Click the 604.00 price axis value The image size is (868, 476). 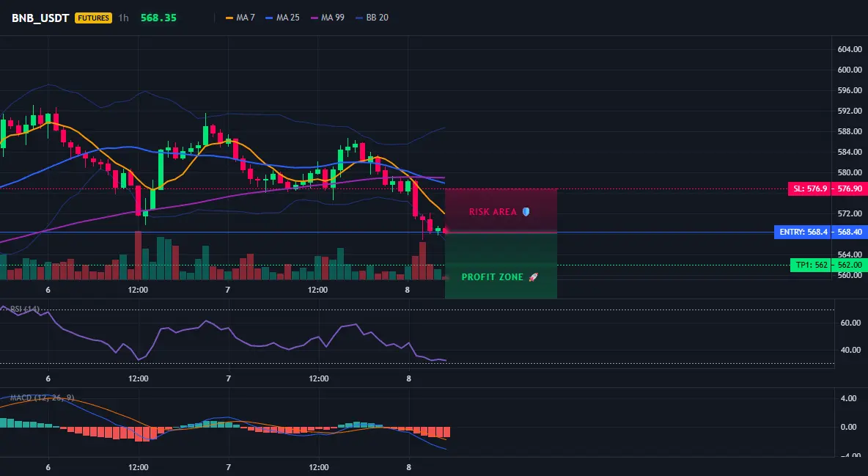850,49
